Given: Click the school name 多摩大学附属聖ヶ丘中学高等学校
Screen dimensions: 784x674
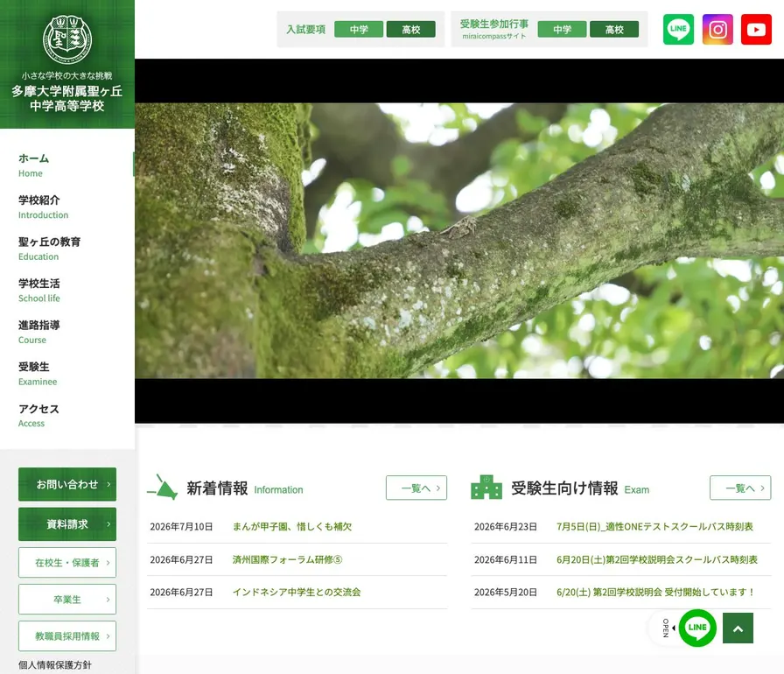Looking at the screenshot, I should pyautogui.click(x=67, y=98).
